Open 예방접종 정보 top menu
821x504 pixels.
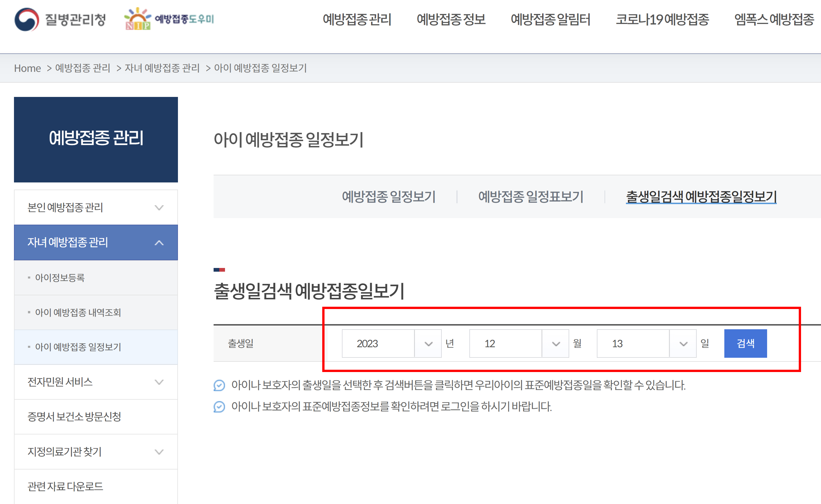451,20
